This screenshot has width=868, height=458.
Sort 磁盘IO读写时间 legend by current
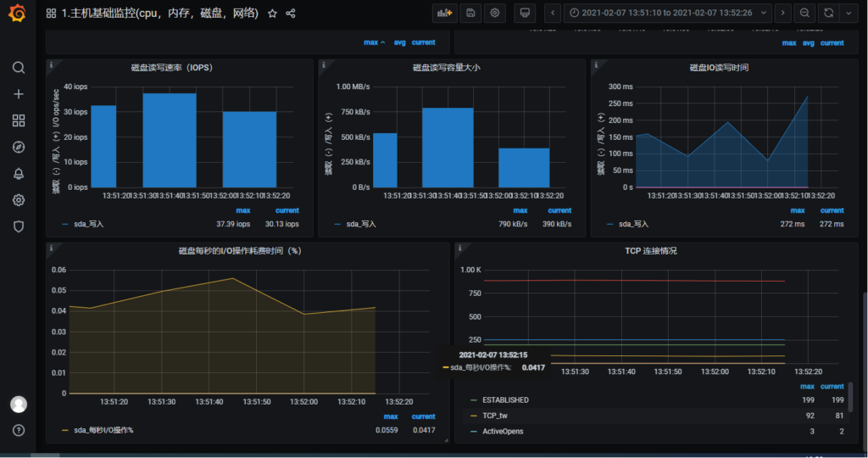(832, 210)
